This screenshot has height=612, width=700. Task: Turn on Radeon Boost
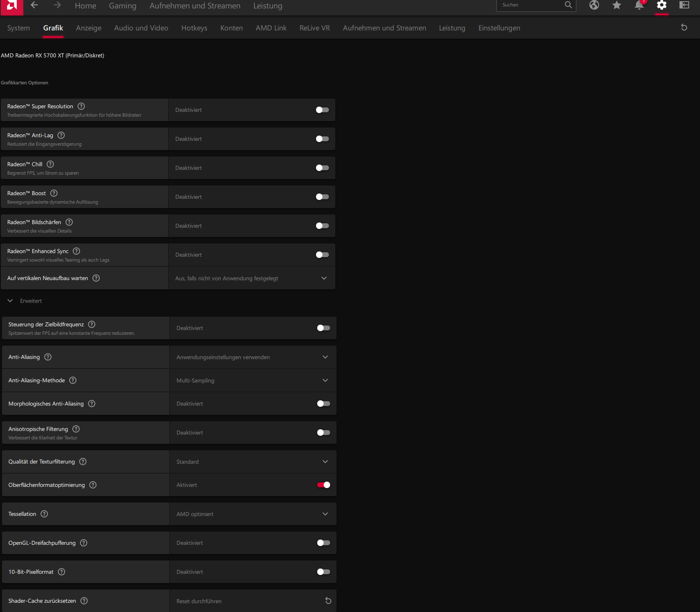(x=322, y=197)
